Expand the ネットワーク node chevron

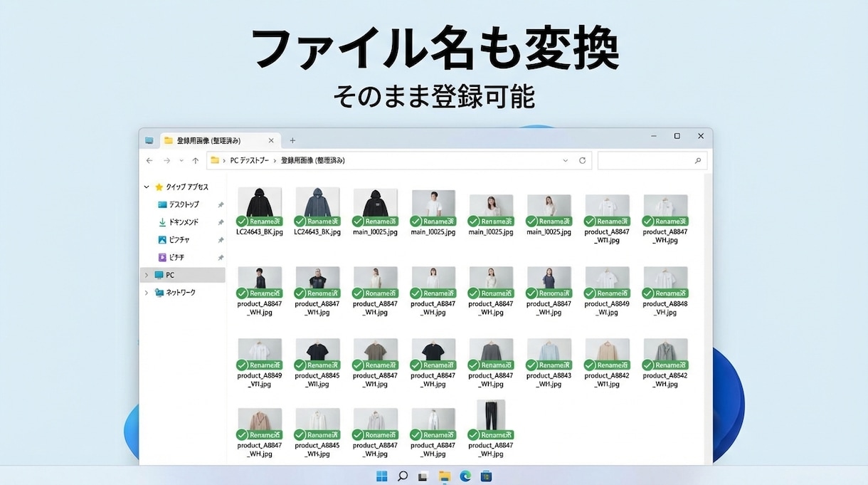[147, 292]
